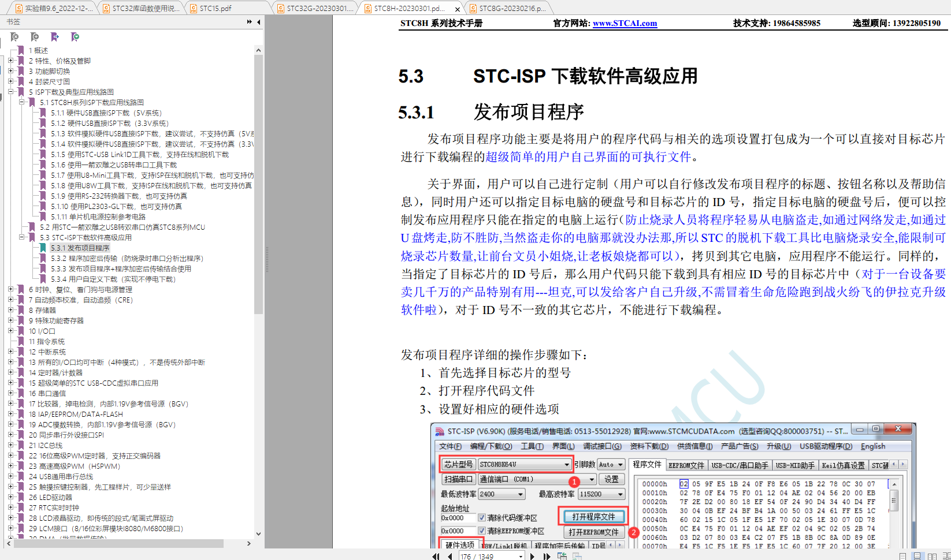Close the STC8H-20230301 tab
951x560 pixels.
point(458,9)
